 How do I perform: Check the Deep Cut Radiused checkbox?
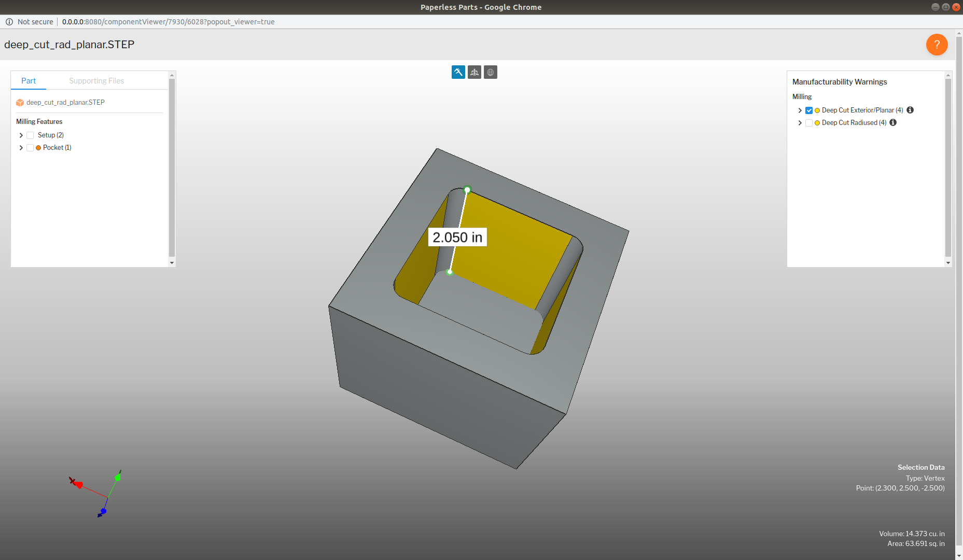(809, 123)
